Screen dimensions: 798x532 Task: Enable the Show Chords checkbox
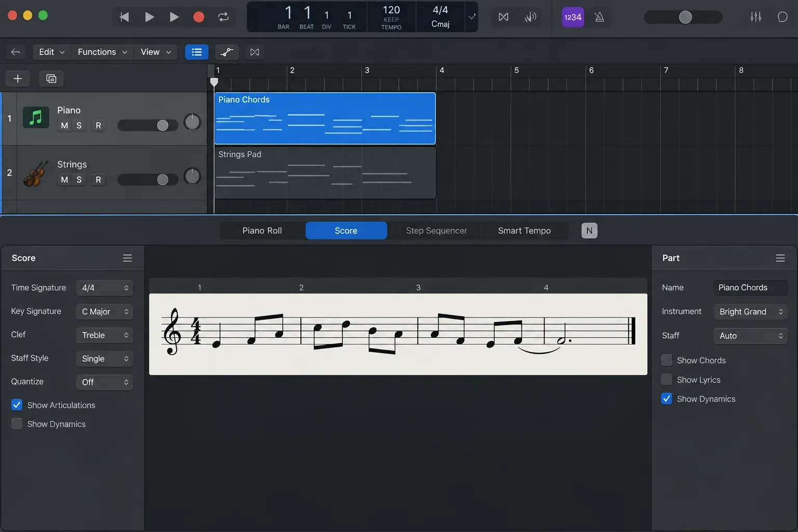[667, 360]
